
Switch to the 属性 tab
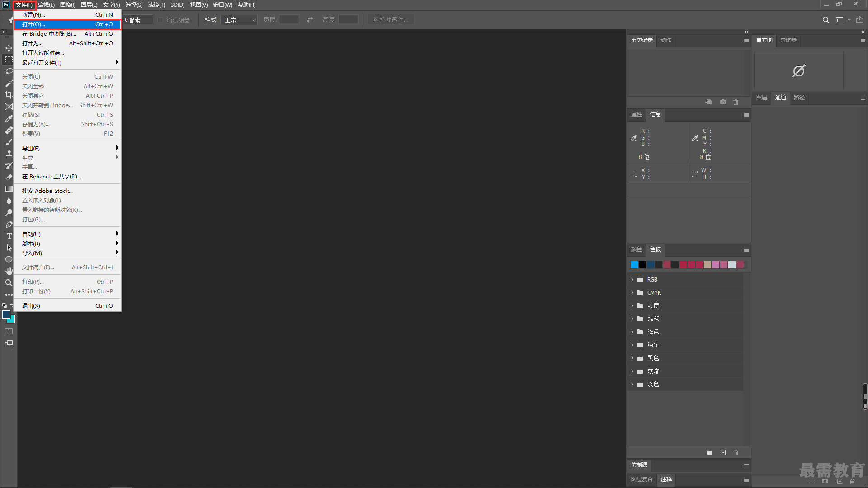coord(637,114)
